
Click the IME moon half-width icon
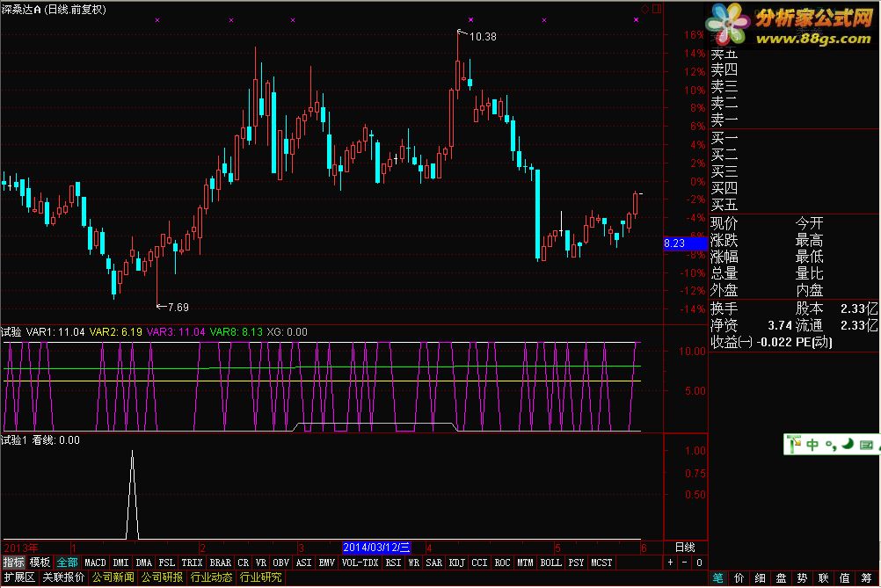pyautogui.click(x=850, y=445)
